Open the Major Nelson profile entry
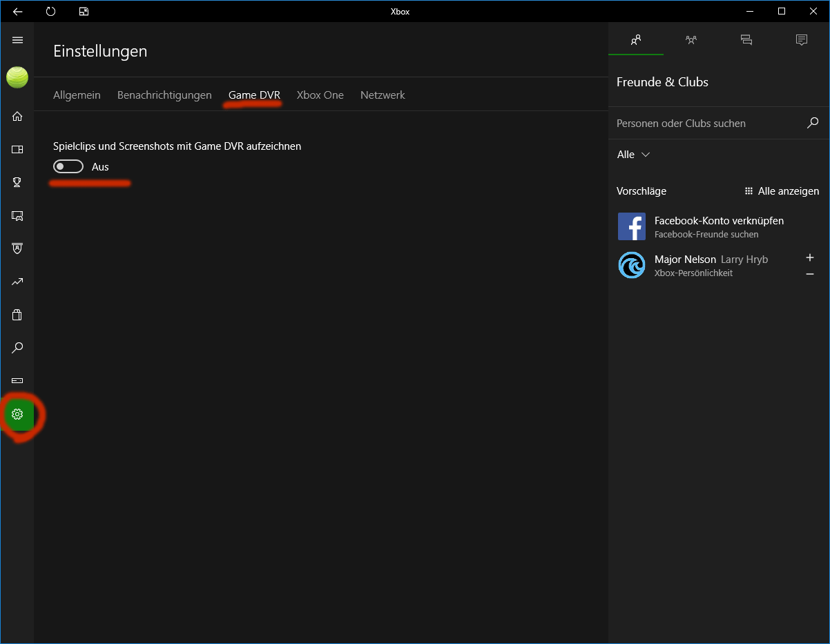 tap(719, 265)
